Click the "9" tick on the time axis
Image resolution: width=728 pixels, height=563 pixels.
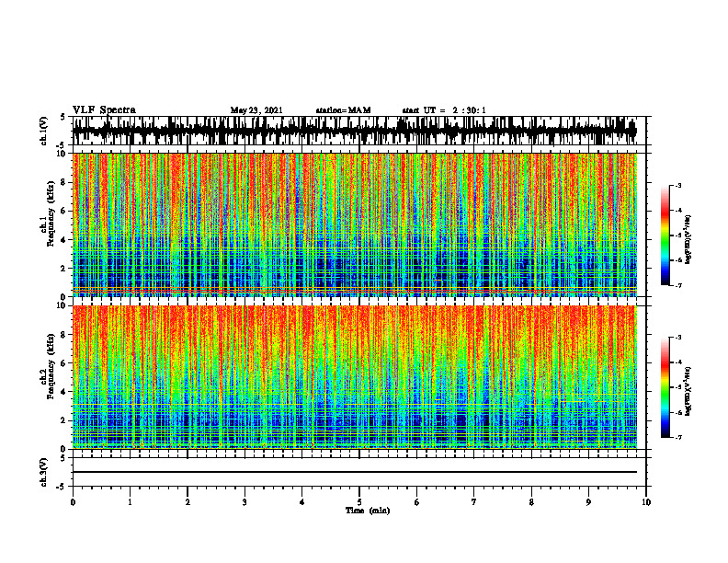[x=588, y=502]
